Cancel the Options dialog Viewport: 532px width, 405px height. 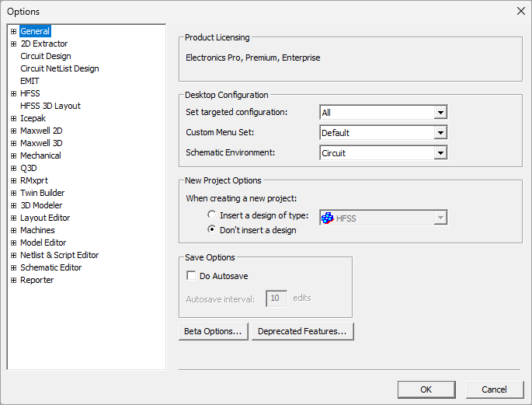495,389
